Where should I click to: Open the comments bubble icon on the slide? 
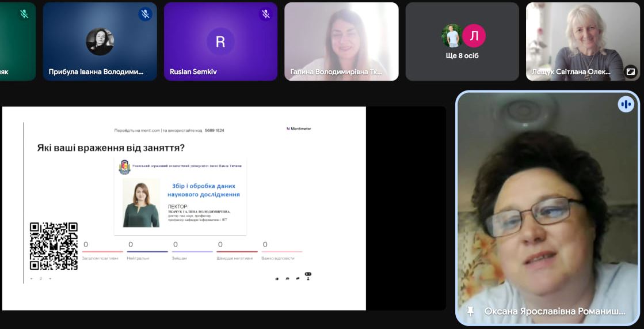coord(288,278)
